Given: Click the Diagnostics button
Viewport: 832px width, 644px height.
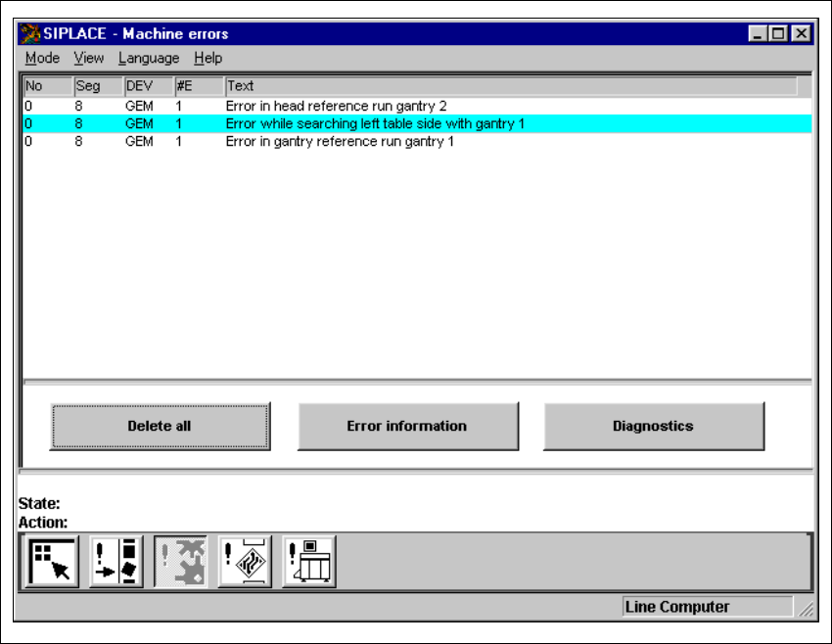Looking at the screenshot, I should tap(654, 426).
